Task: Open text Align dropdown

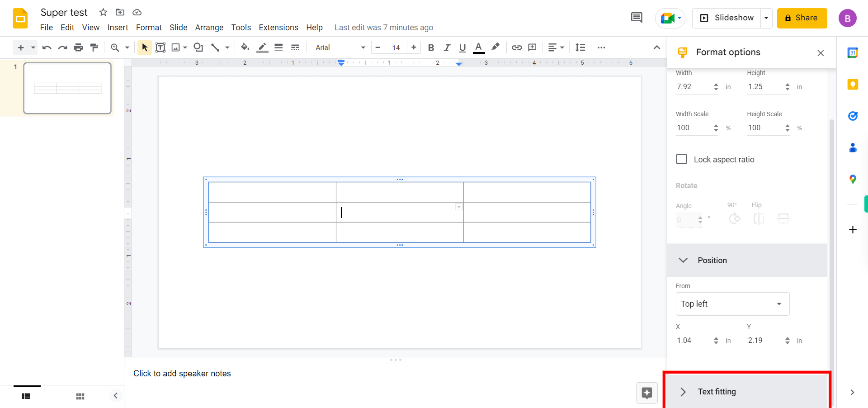Action: 556,47
